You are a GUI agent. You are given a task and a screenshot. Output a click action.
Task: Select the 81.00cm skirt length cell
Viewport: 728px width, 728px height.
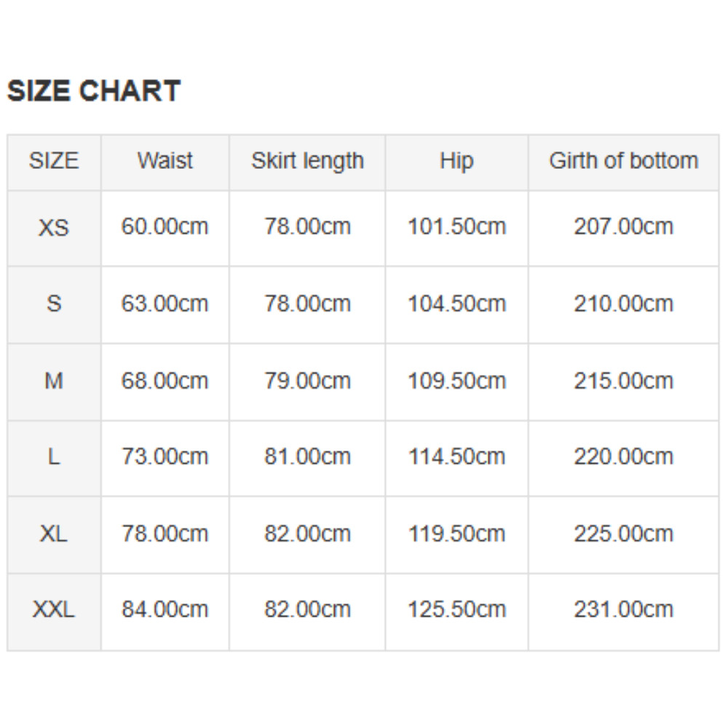pos(307,457)
